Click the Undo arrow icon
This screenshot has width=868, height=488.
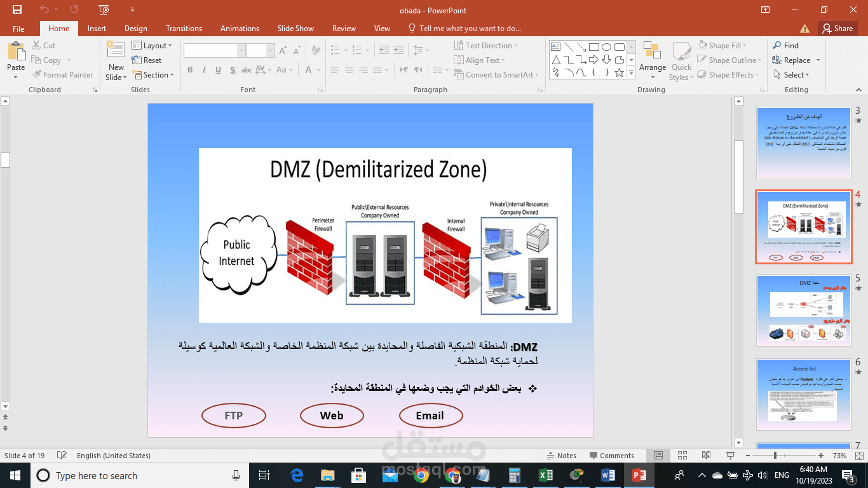44,10
